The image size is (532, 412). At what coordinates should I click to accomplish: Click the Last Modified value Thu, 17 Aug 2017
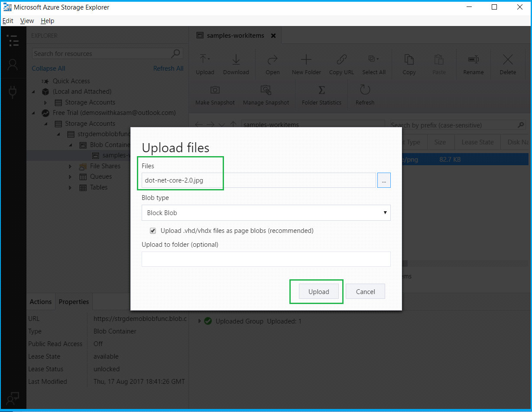point(139,382)
